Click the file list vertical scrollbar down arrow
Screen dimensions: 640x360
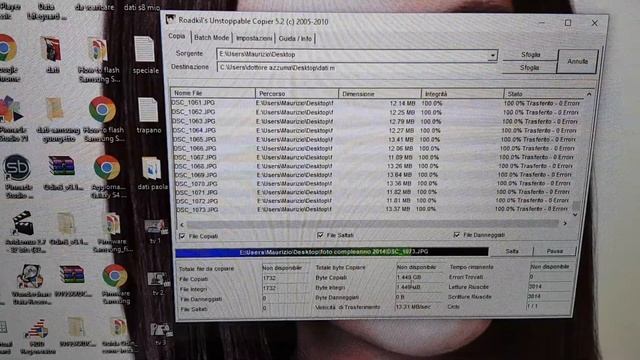[x=575, y=215]
